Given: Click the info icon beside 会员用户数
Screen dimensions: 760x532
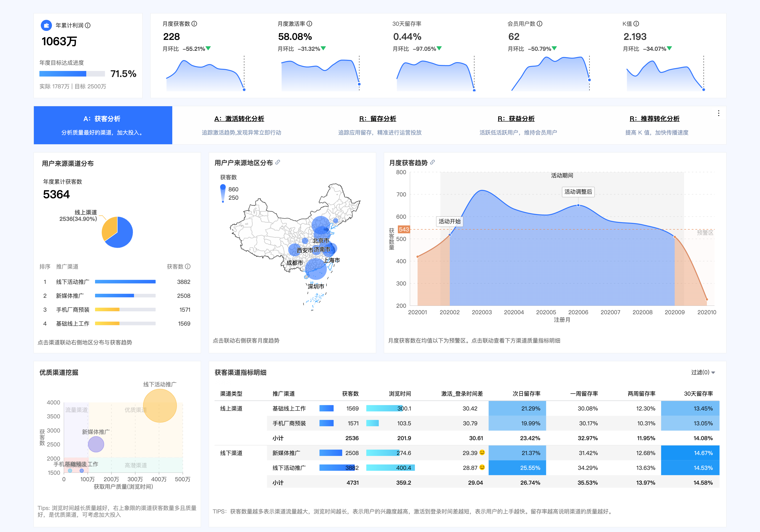Looking at the screenshot, I should [x=540, y=24].
